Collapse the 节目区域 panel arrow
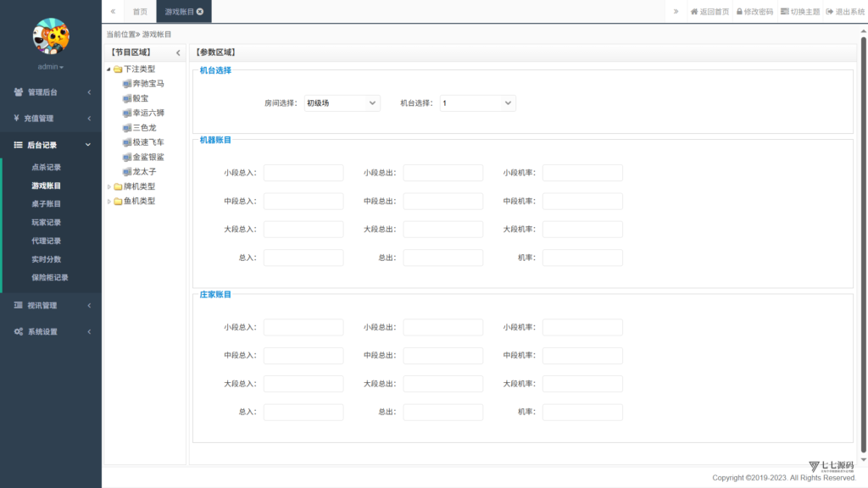868x488 pixels. (178, 53)
